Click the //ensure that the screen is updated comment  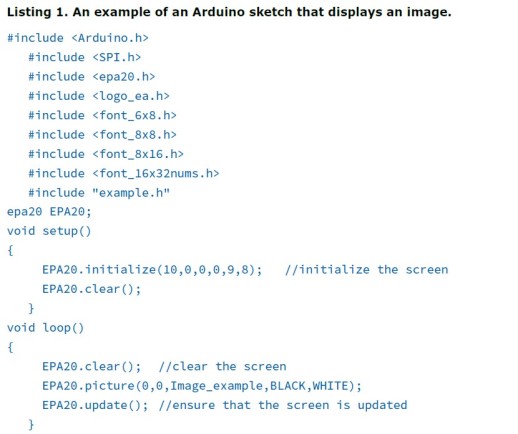[283, 405]
